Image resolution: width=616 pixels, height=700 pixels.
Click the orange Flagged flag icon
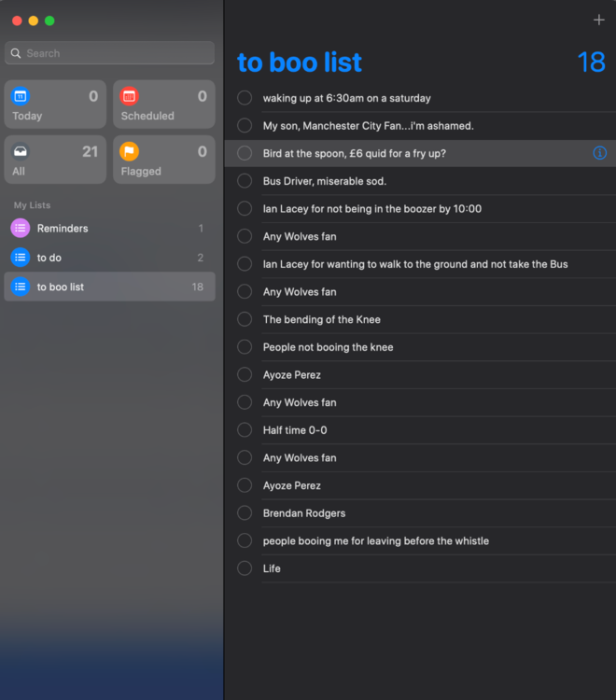point(129,151)
